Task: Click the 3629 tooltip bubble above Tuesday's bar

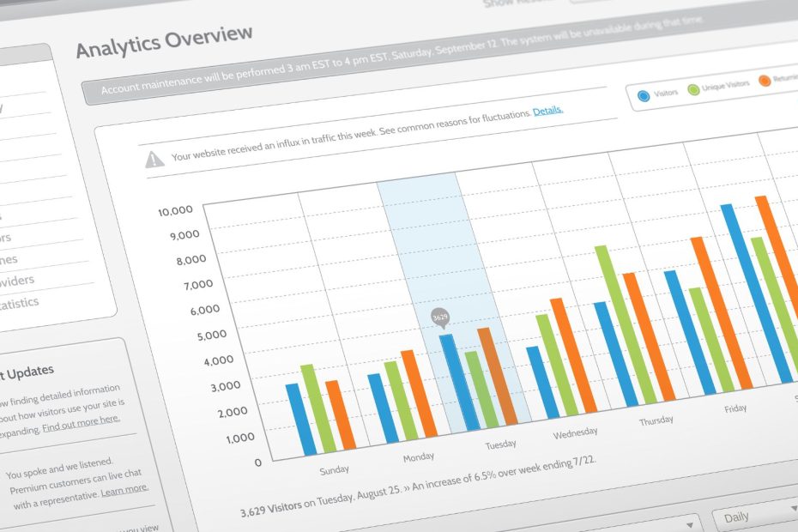Action: [x=440, y=317]
